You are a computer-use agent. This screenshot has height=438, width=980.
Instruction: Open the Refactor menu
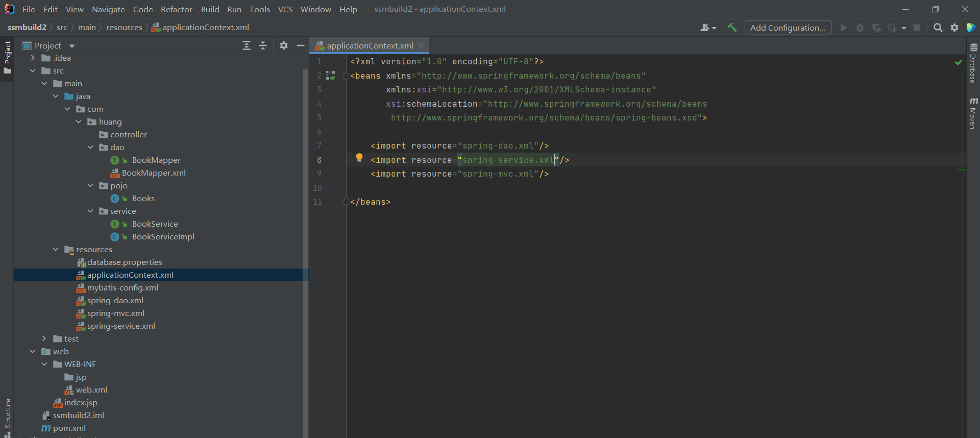click(177, 9)
